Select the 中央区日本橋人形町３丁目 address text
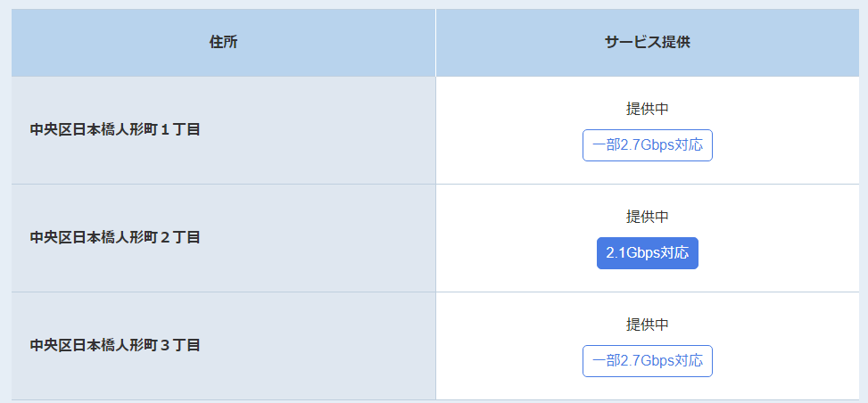This screenshot has width=868, height=403. pos(115,345)
